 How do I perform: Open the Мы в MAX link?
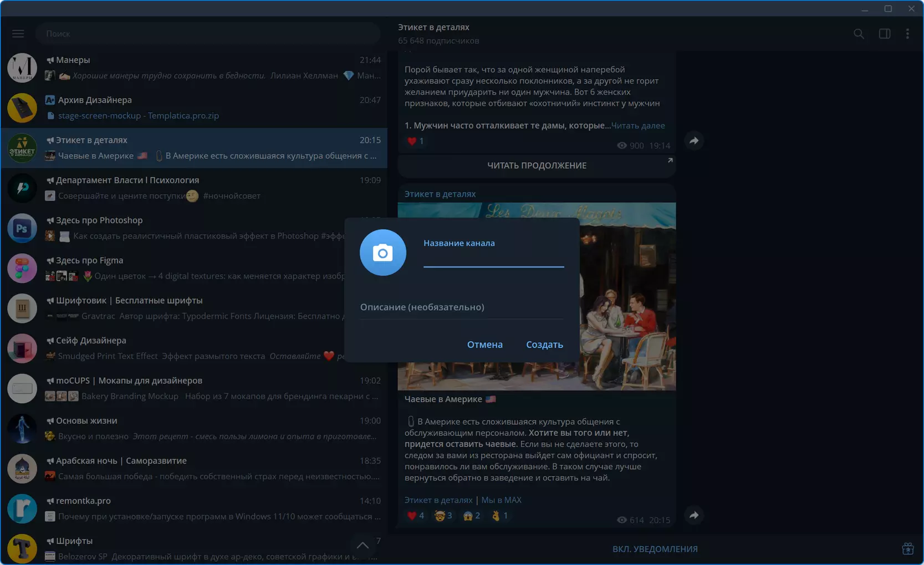(502, 500)
